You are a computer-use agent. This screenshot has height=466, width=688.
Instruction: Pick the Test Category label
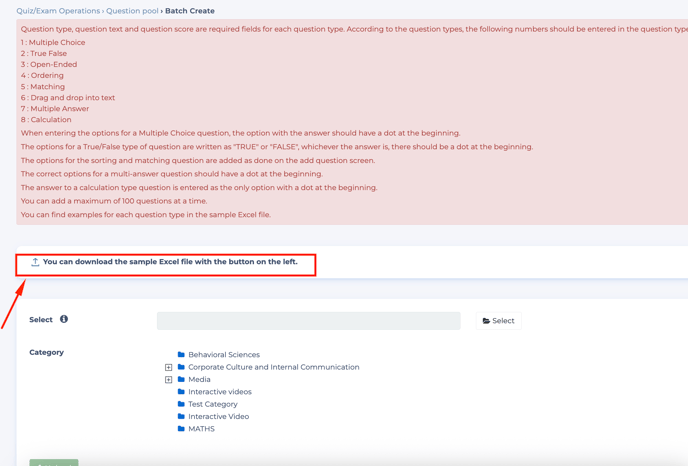coord(212,404)
